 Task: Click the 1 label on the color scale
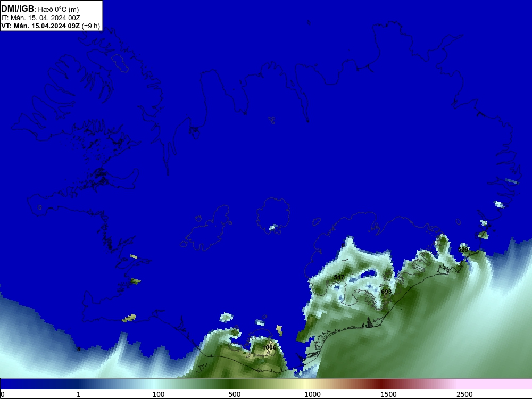point(78,394)
